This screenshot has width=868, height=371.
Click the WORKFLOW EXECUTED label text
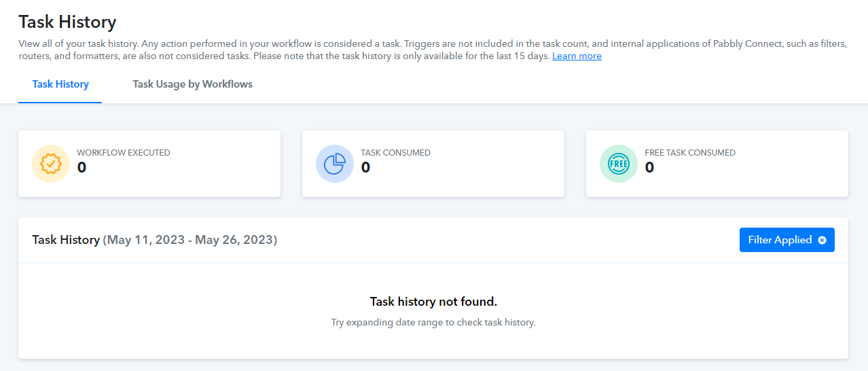point(124,153)
